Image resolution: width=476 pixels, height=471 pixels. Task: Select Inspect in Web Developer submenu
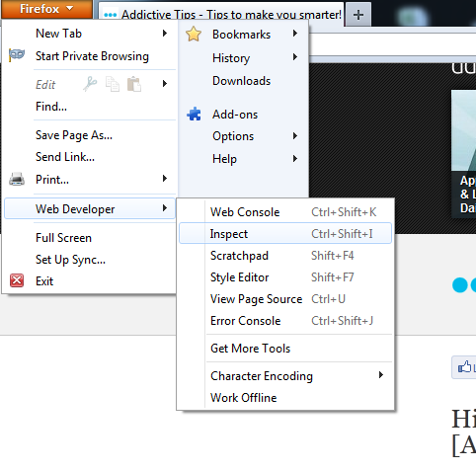click(285, 233)
